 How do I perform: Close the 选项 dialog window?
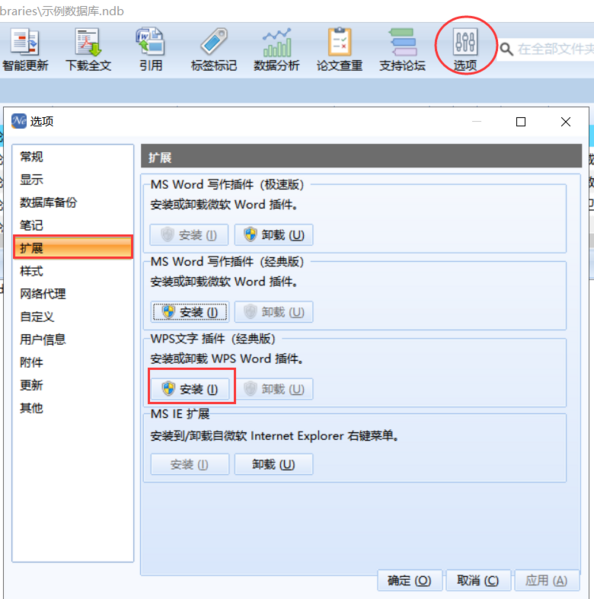click(x=566, y=122)
